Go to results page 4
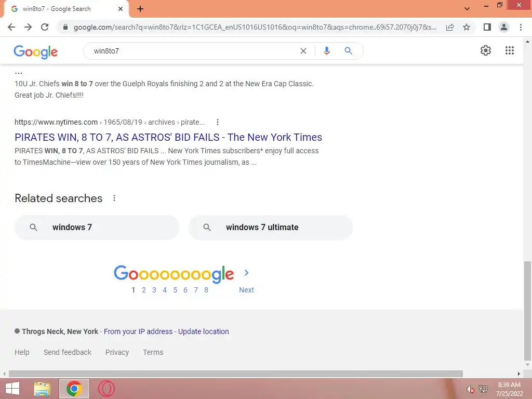The height and width of the screenshot is (399, 532). click(x=165, y=290)
